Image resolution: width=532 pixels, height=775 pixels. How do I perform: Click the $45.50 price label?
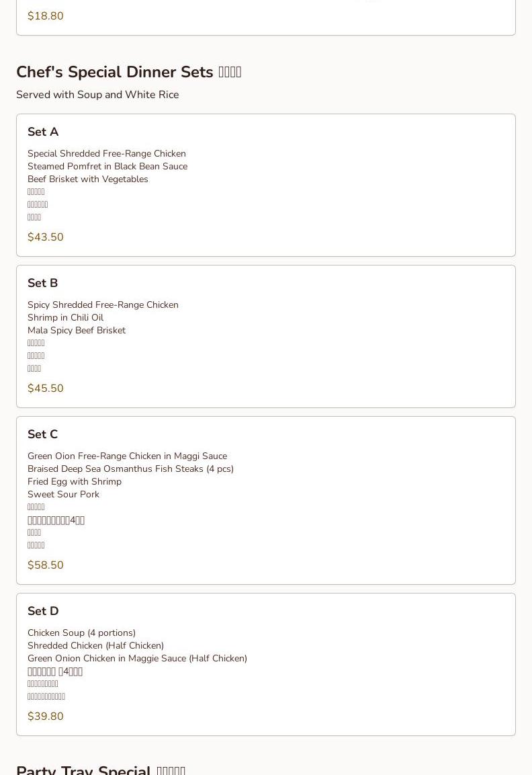pyautogui.click(x=46, y=389)
